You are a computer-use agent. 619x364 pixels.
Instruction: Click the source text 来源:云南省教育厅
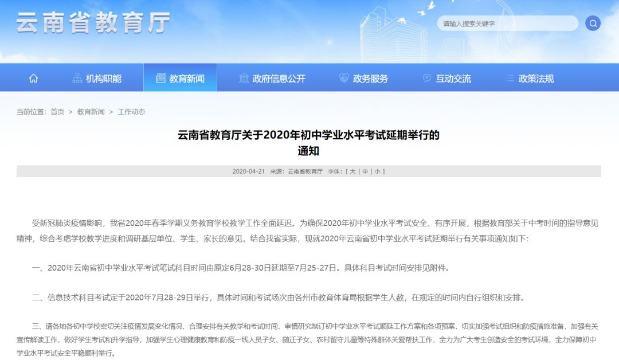(296, 171)
